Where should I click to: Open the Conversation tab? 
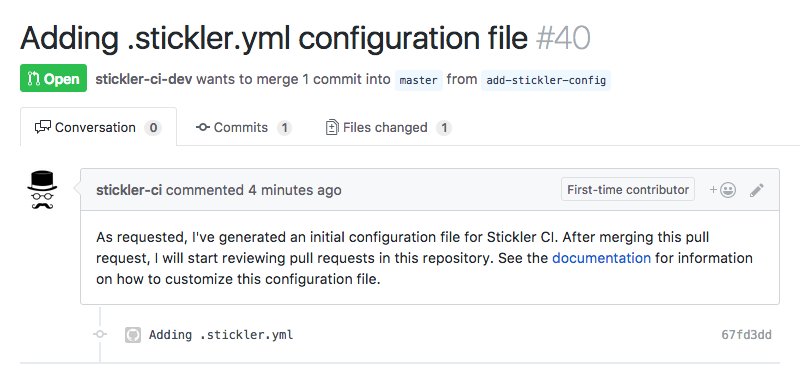click(98, 127)
